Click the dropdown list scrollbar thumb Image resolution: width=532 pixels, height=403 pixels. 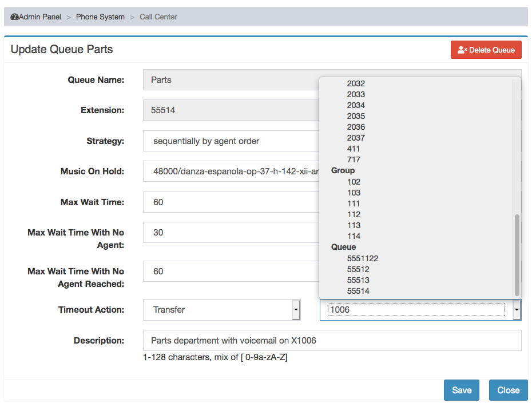tap(517, 255)
